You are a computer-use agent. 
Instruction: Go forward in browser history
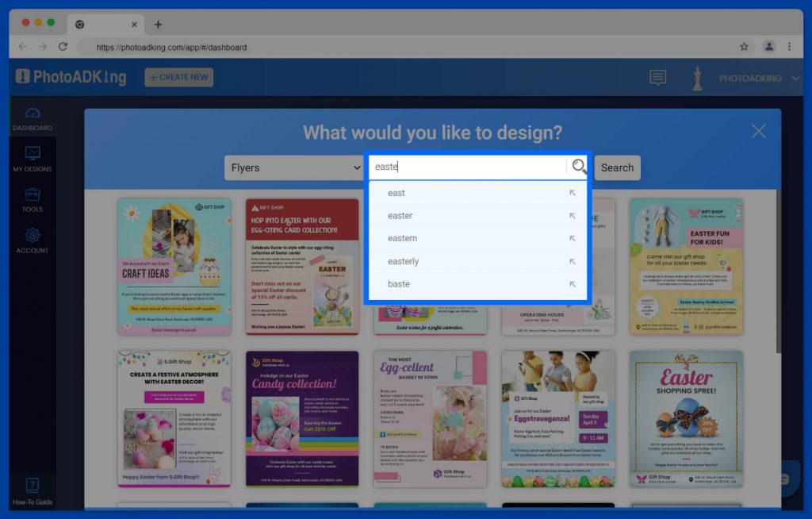pos(43,47)
